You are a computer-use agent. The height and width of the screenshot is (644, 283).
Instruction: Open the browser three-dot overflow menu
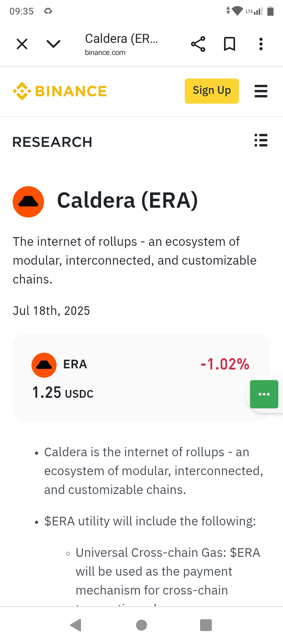point(261,44)
